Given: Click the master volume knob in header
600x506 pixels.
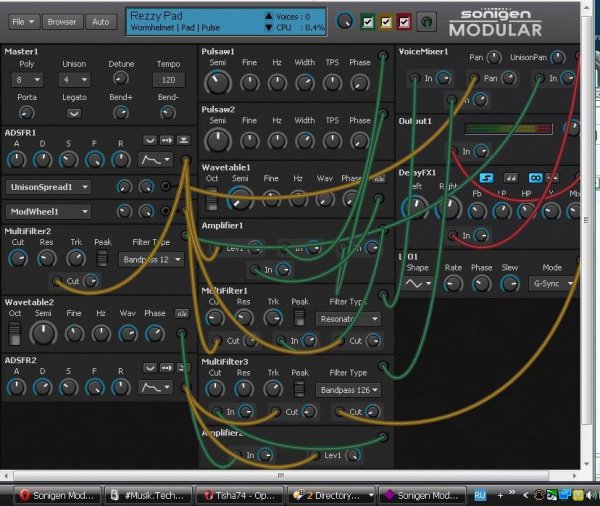Looking at the screenshot, I should click(x=345, y=21).
